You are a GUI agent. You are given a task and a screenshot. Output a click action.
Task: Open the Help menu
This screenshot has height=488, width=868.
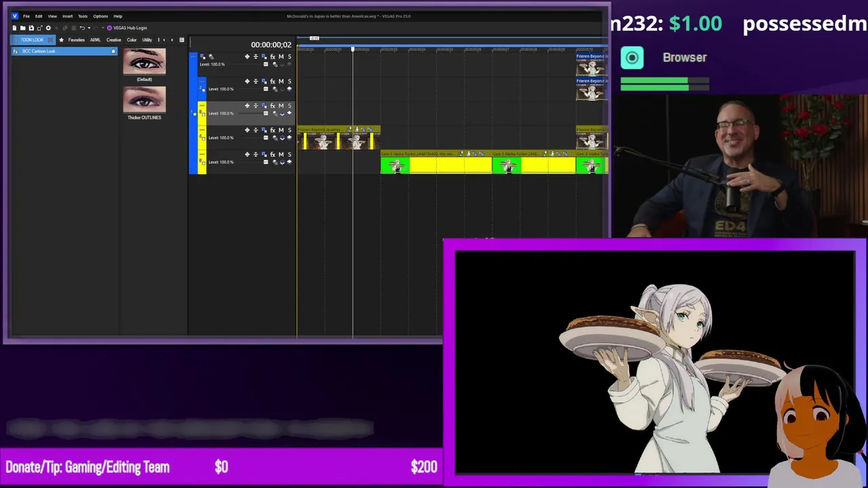(x=118, y=16)
